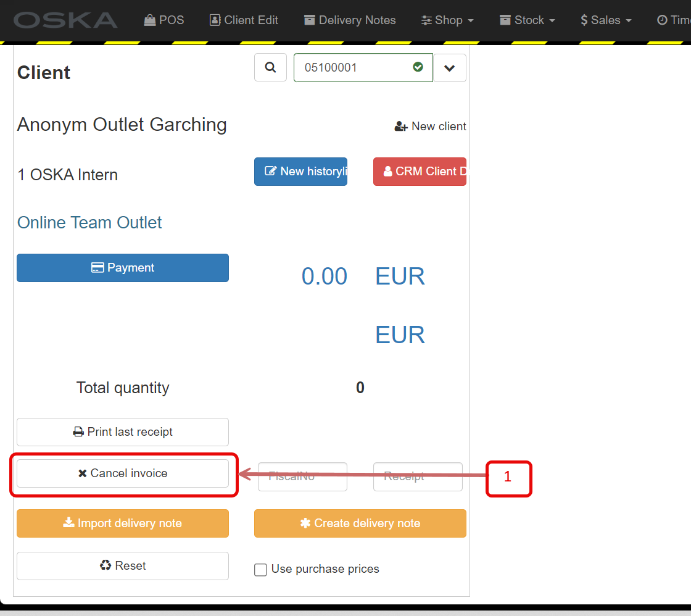Open the client number chevron dropdown

(x=450, y=68)
